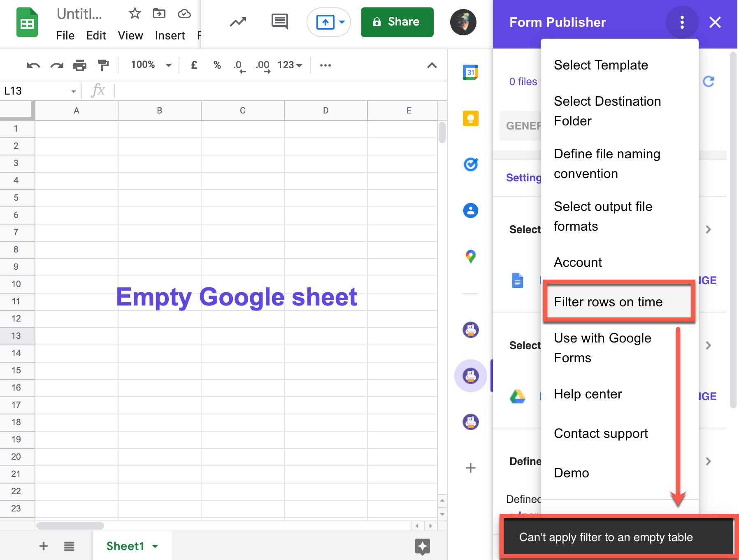739x560 pixels.
Task: Click the Print icon
Action: pos(80,65)
